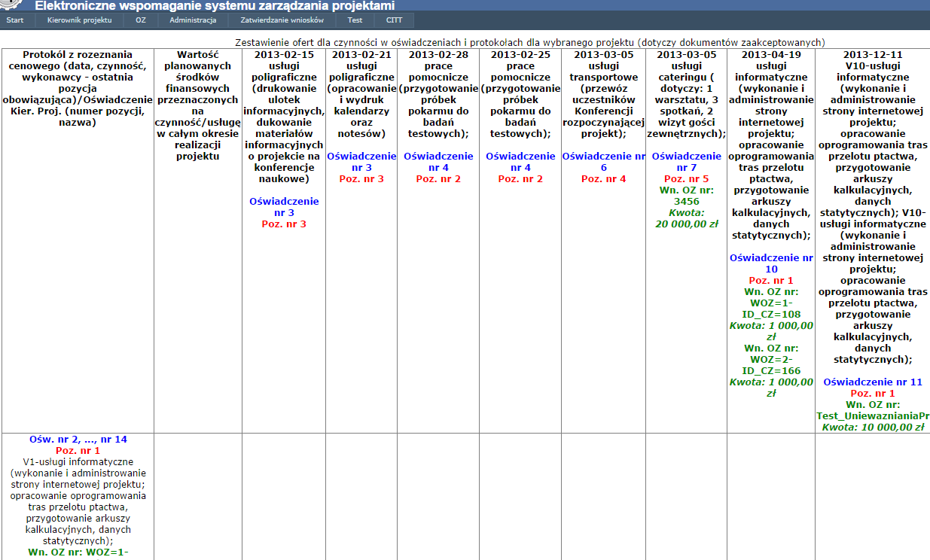Click the 'usługi transportowe' description in the header
This screenshot has width=930, height=560.
(603, 100)
